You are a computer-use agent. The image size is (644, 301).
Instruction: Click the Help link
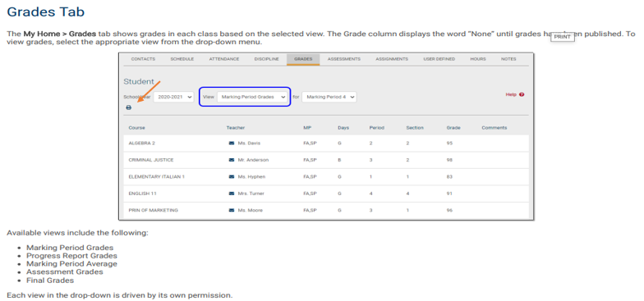click(511, 94)
